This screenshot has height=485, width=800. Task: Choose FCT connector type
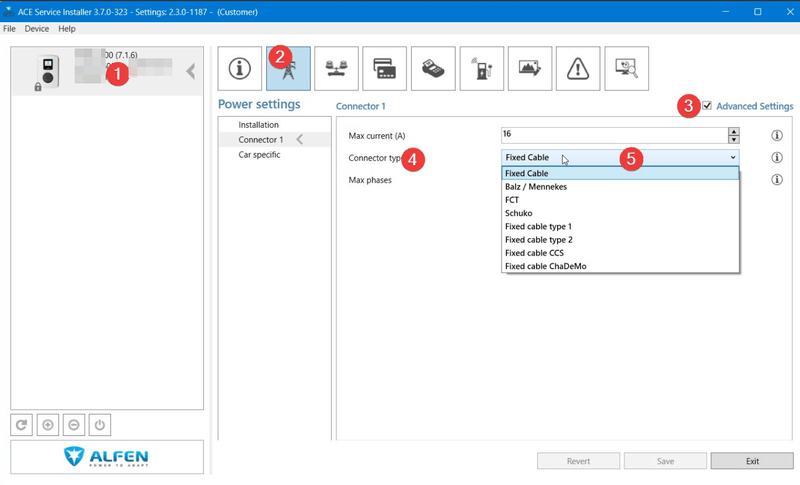click(x=620, y=200)
